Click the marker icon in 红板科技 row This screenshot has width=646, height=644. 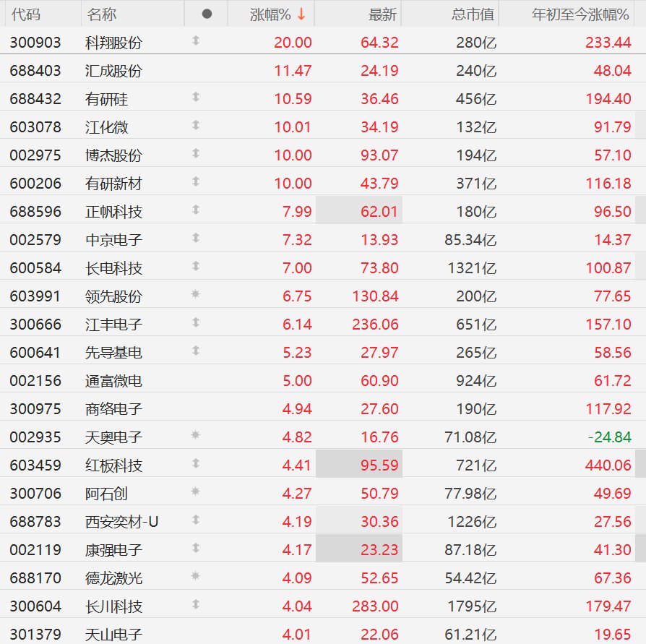point(196,463)
